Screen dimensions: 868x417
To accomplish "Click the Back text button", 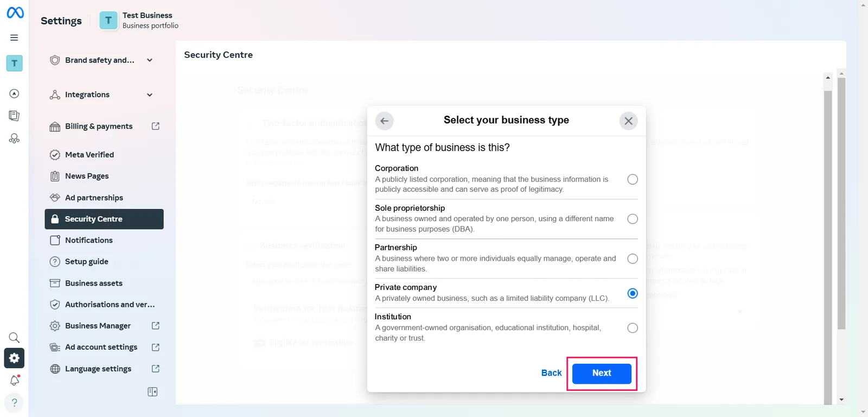I will [551, 373].
